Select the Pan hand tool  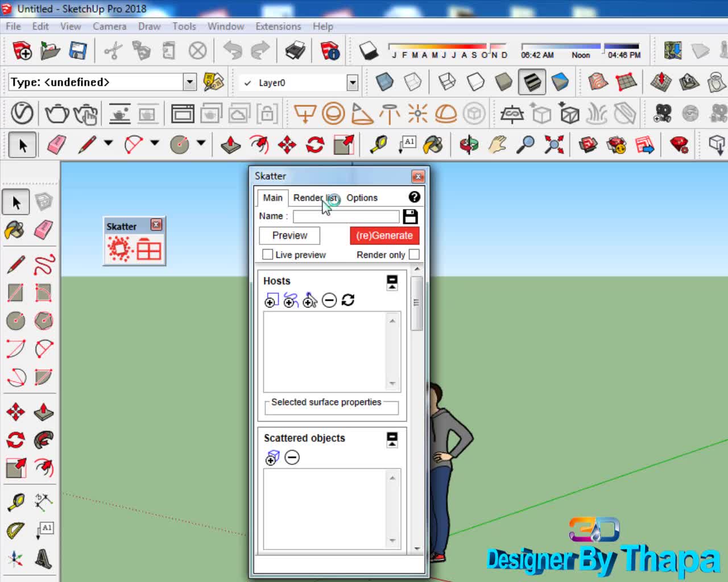[x=498, y=144]
